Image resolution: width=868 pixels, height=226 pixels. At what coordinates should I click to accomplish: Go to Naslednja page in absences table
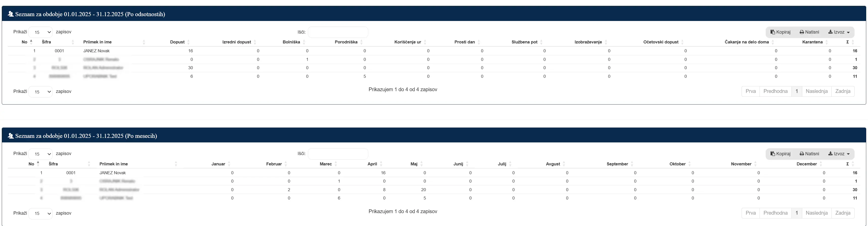coord(816,91)
